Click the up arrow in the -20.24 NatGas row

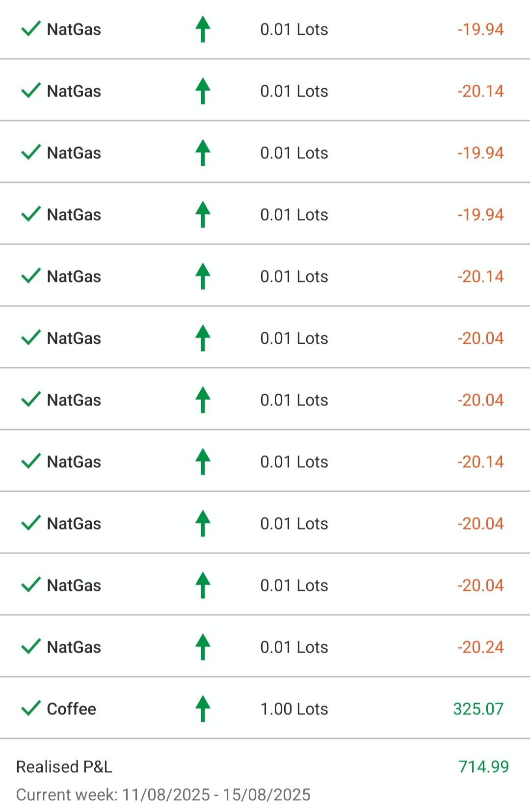tap(203, 647)
